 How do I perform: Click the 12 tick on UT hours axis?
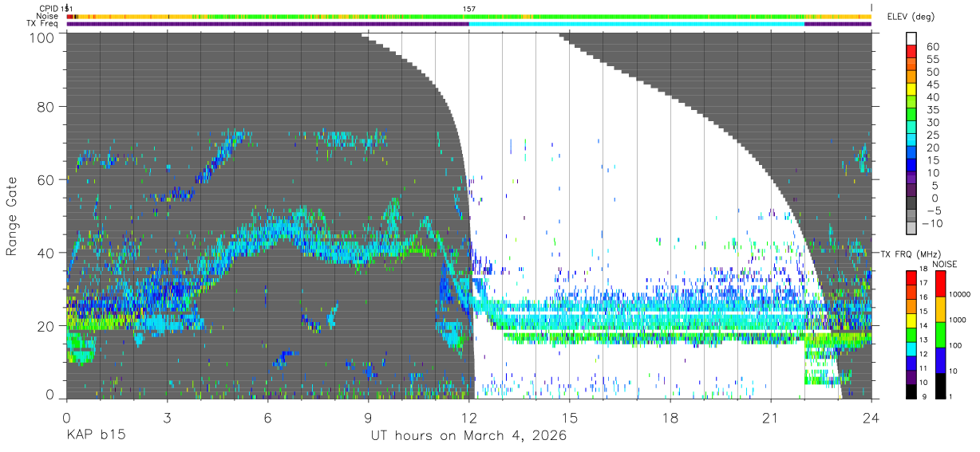click(x=469, y=417)
